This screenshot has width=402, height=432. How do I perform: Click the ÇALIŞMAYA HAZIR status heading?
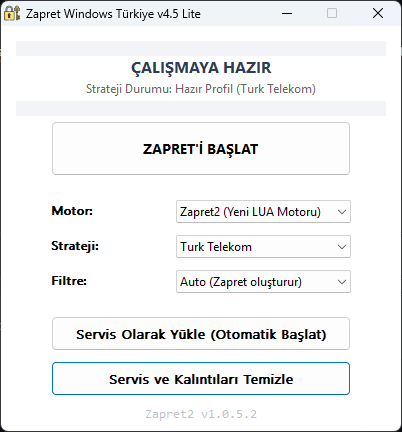(201, 68)
